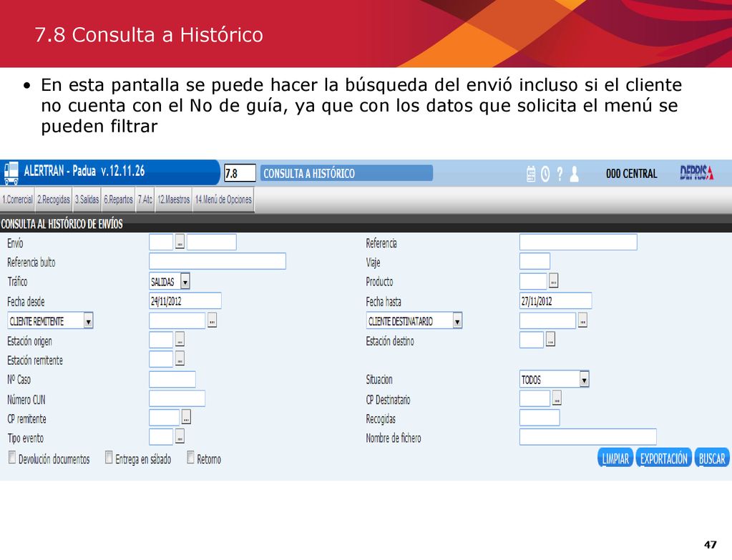Open the 12.Maestros menu
The height and width of the screenshot is (560, 732).
tap(174, 200)
